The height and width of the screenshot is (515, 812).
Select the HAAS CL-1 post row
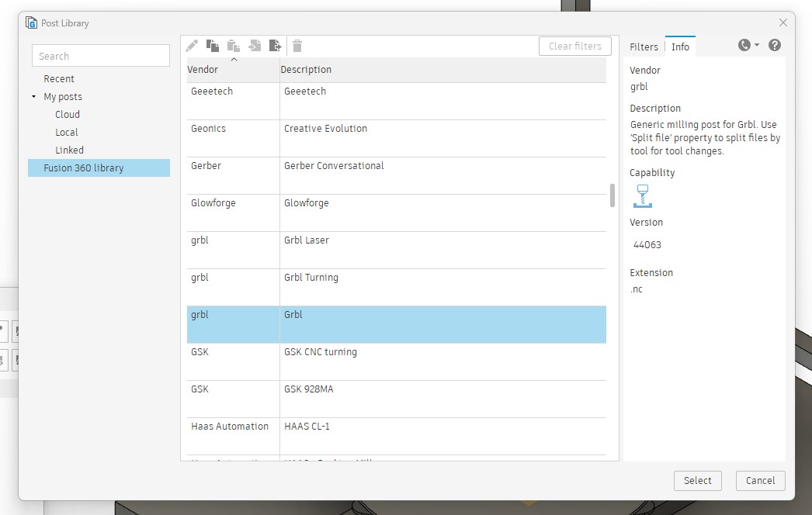coord(397,437)
